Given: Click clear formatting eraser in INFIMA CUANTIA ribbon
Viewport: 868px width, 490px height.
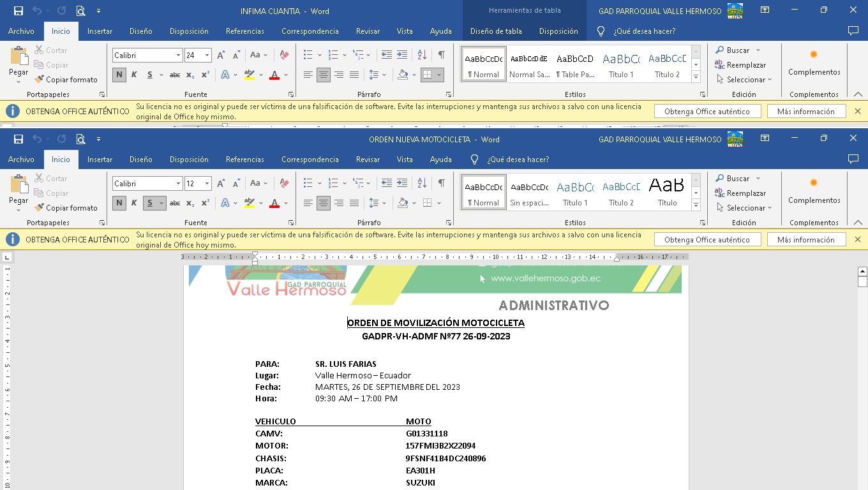Looking at the screenshot, I should click(x=285, y=56).
